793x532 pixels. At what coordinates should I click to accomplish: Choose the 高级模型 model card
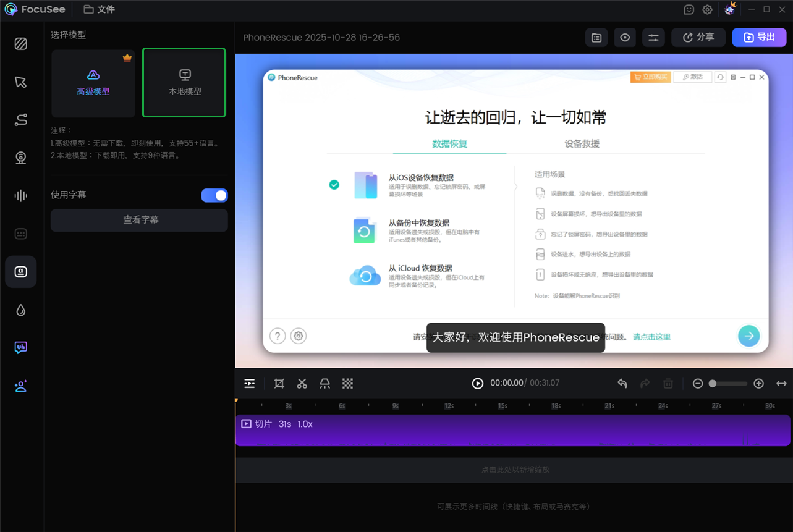pyautogui.click(x=93, y=83)
